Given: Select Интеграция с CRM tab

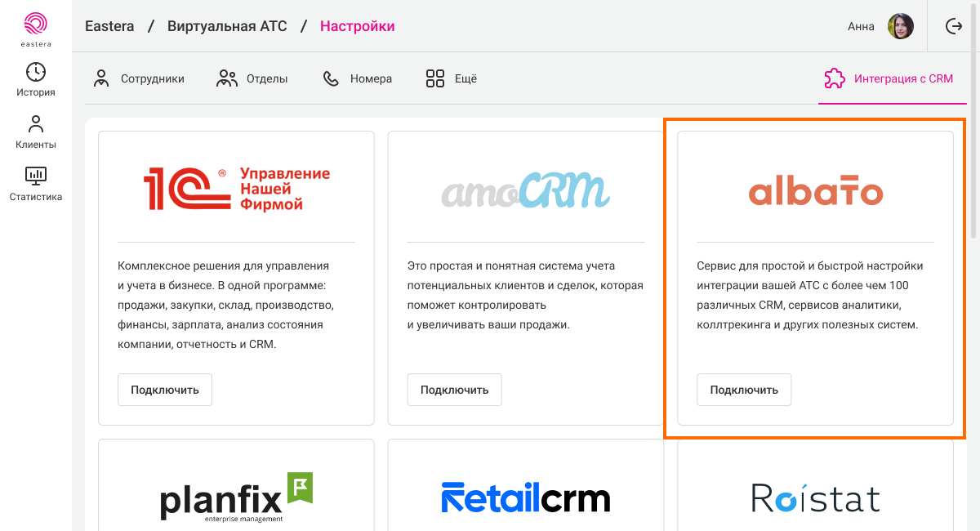Looking at the screenshot, I should pos(889,79).
